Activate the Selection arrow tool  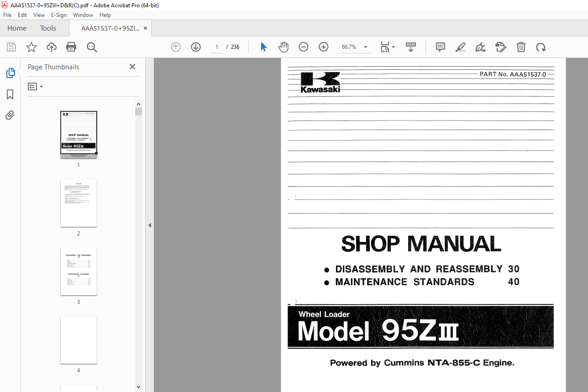263,47
